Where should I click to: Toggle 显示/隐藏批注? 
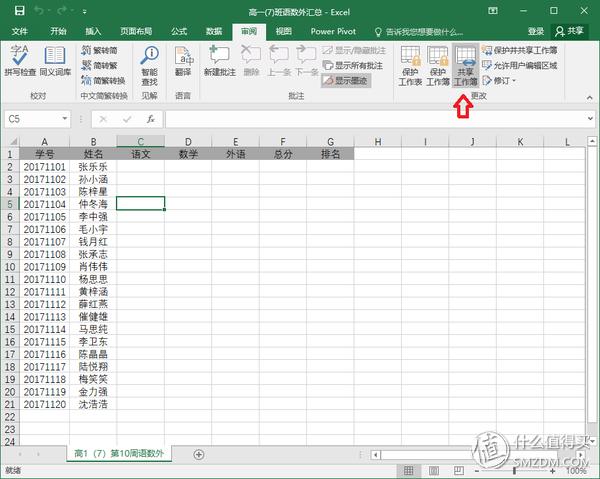pos(354,50)
